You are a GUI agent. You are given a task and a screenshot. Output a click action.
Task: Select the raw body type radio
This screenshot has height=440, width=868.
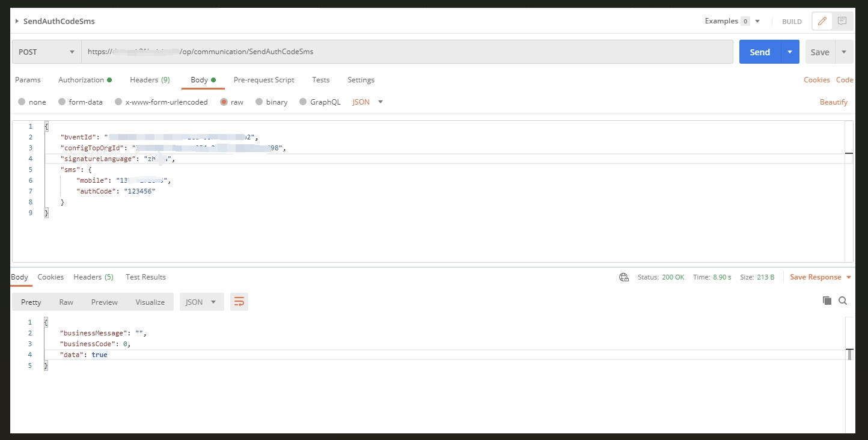coord(224,102)
